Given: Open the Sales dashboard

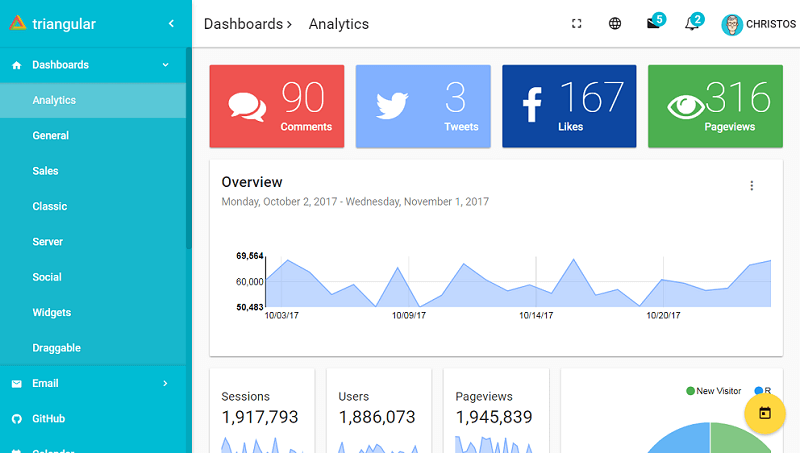Looking at the screenshot, I should pos(93,171).
